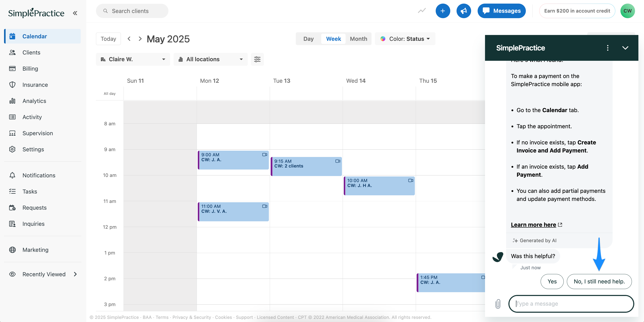
Task: Click the Supervision sidebar icon
Action: click(x=12, y=133)
